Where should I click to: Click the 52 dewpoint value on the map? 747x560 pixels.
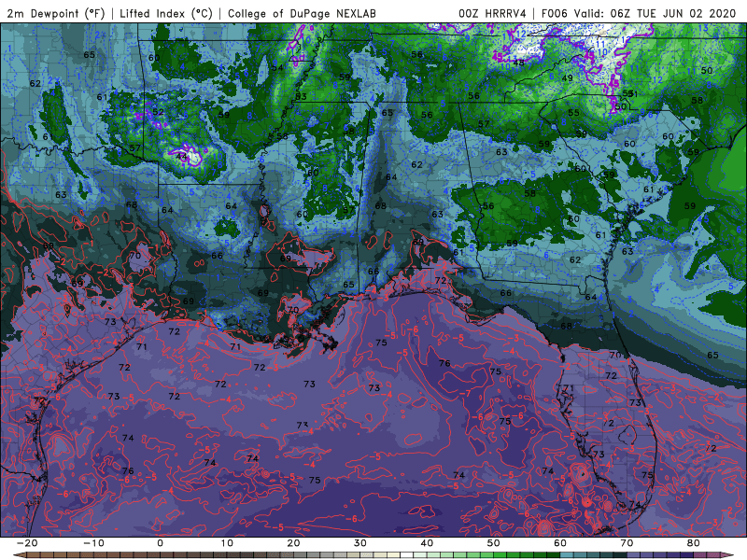[x=158, y=112]
